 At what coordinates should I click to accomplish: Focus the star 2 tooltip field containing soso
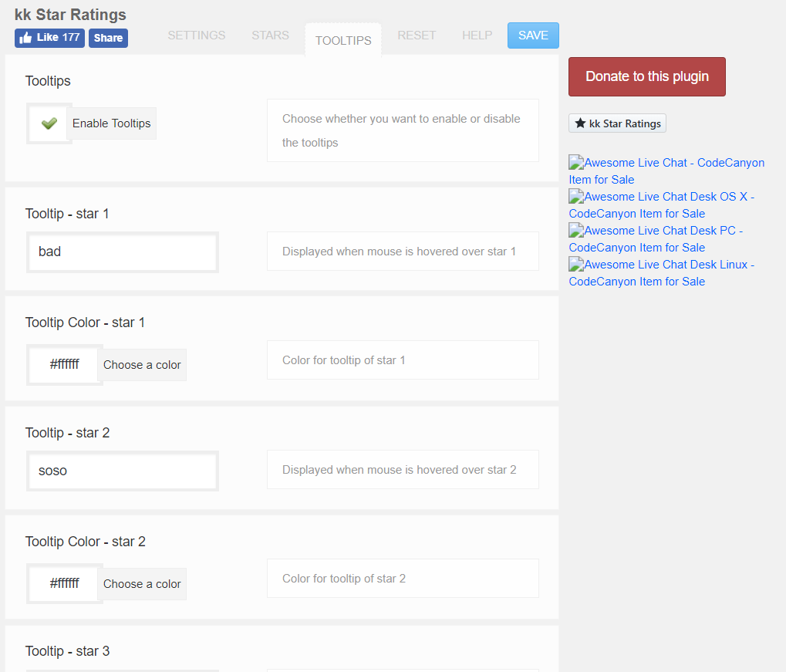[123, 471]
